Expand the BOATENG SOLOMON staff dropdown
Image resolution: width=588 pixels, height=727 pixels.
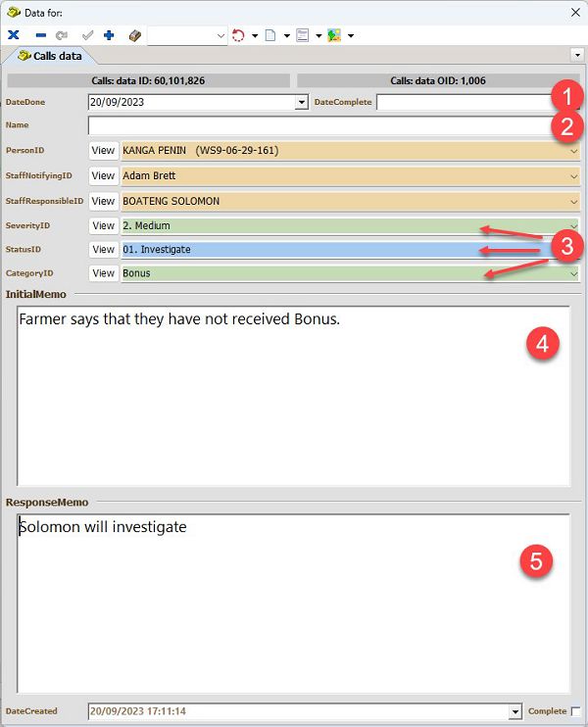[x=573, y=202]
